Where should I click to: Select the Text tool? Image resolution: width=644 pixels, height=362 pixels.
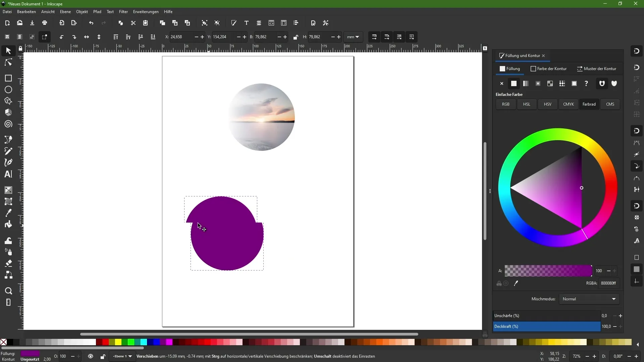pyautogui.click(x=8, y=174)
